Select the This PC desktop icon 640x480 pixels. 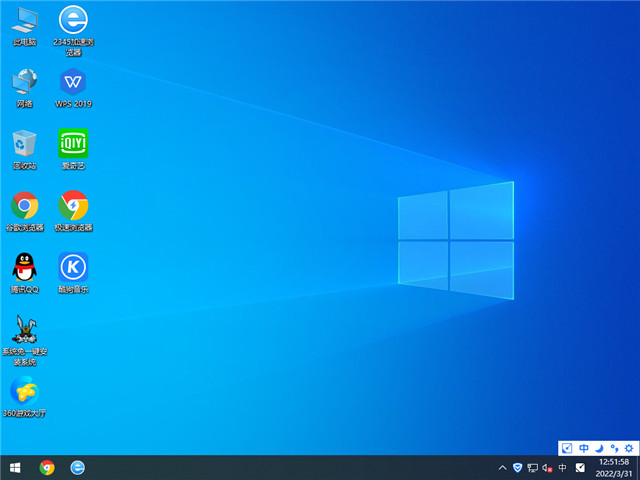[25, 22]
